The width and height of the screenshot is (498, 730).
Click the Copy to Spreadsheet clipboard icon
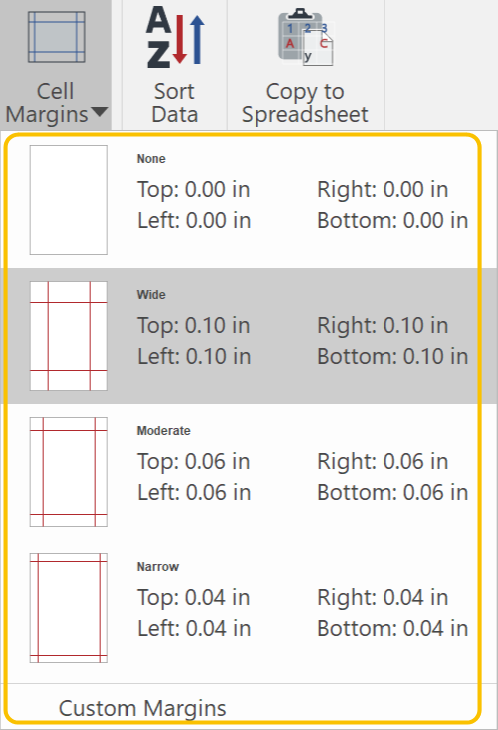pos(306,37)
